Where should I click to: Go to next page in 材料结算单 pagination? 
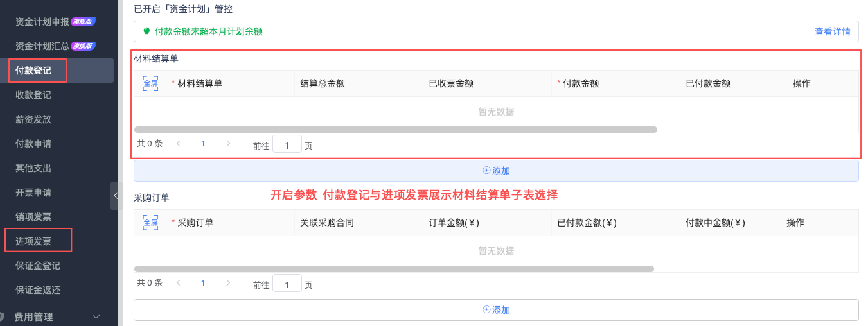(228, 144)
